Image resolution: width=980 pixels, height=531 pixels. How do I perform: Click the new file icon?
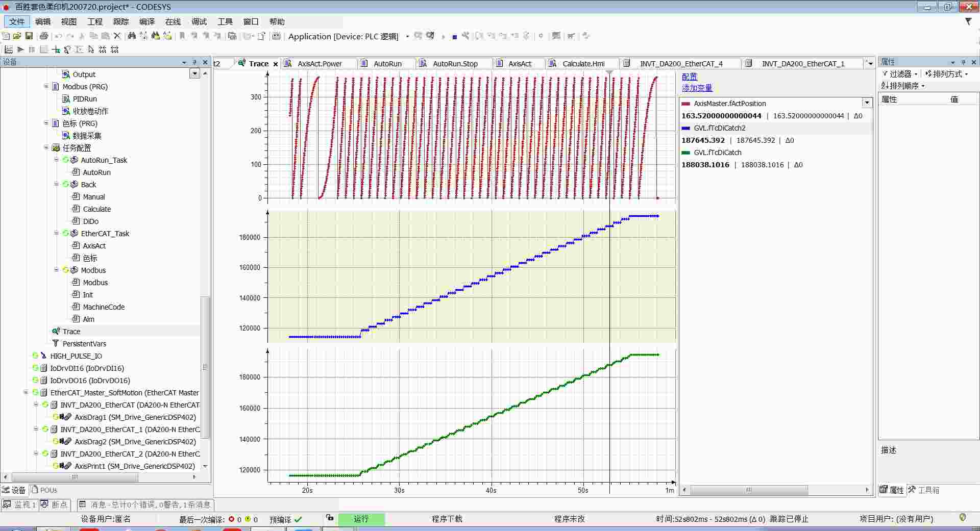6,36
